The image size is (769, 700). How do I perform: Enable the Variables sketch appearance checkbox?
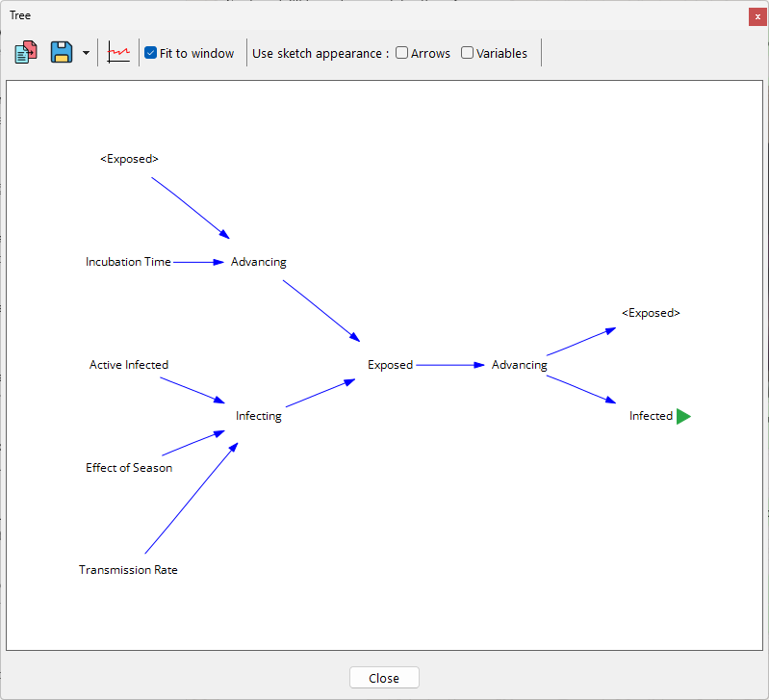(468, 53)
